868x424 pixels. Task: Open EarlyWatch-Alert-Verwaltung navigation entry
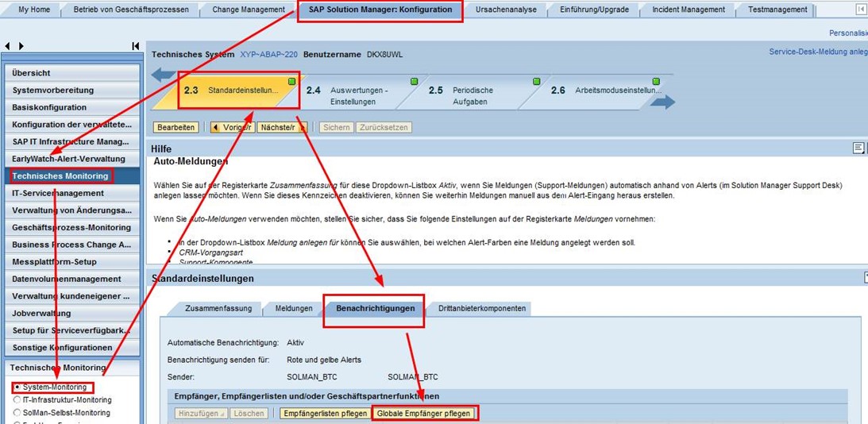[x=72, y=159]
